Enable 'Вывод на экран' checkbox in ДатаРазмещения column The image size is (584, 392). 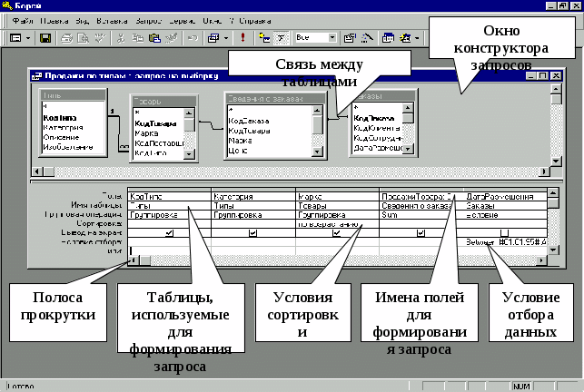click(x=504, y=233)
